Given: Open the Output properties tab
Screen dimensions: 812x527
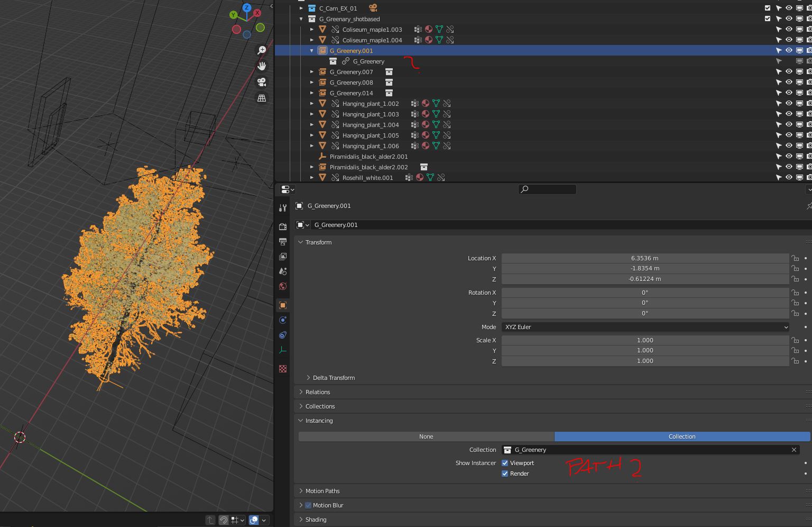Looking at the screenshot, I should click(283, 241).
